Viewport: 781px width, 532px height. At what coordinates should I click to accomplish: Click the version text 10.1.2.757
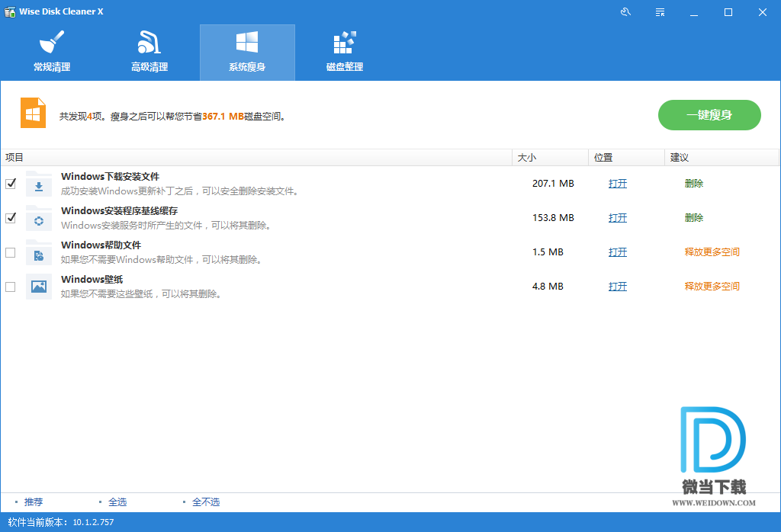coord(93,523)
